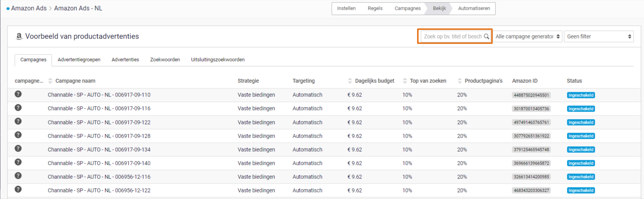Click the Targeting column header
This screenshot has height=199, width=644.
[304, 81]
